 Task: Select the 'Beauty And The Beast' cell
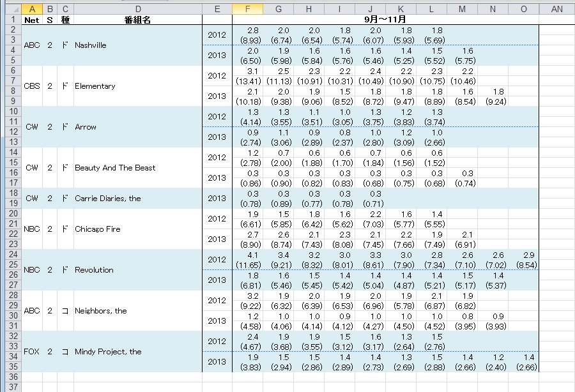tap(138, 168)
